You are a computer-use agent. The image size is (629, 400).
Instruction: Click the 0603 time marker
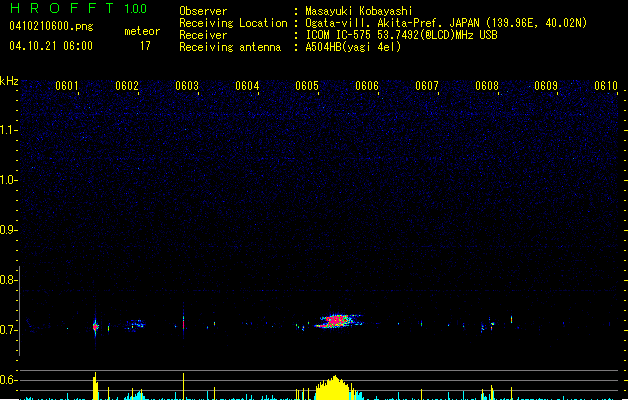point(187,86)
